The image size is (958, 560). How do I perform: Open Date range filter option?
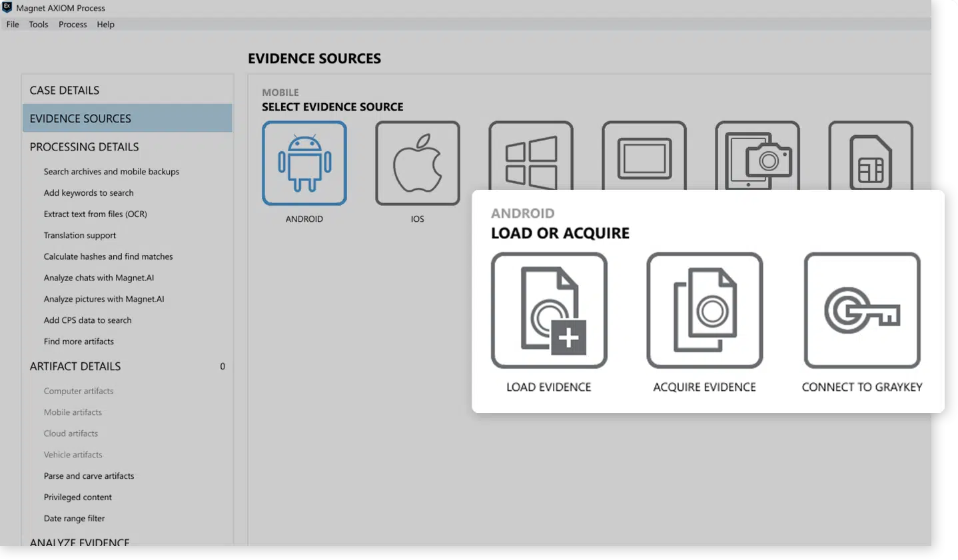click(x=74, y=519)
